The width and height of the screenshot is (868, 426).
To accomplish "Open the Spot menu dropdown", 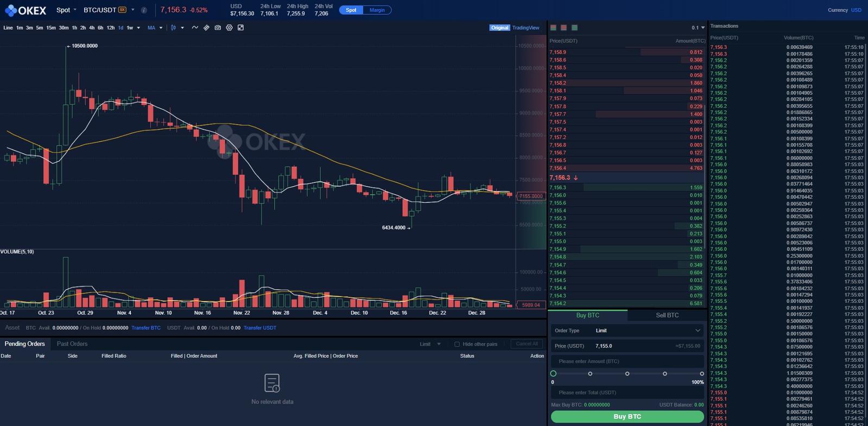I will (x=66, y=10).
